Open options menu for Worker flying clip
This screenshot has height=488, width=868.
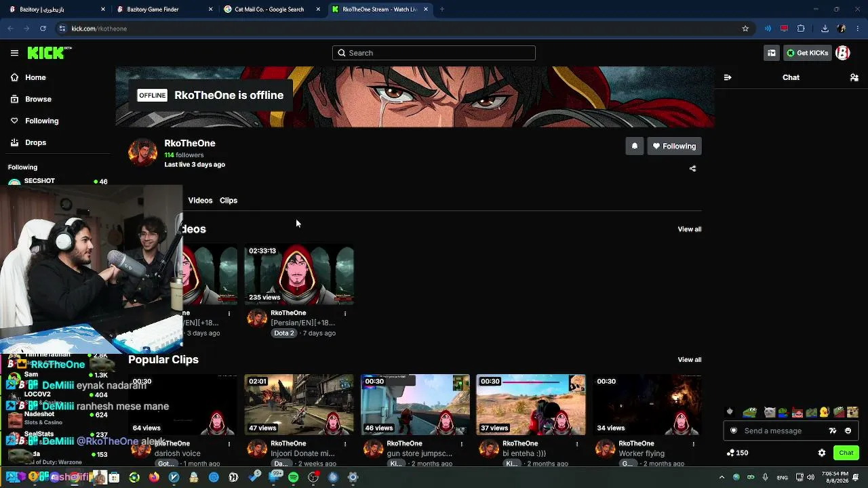(693, 445)
